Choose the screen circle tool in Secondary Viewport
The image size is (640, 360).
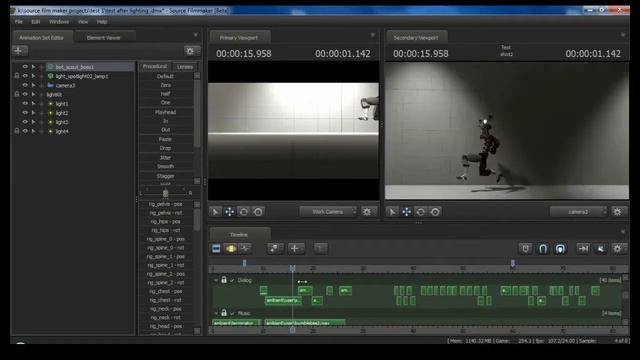tap(435, 212)
